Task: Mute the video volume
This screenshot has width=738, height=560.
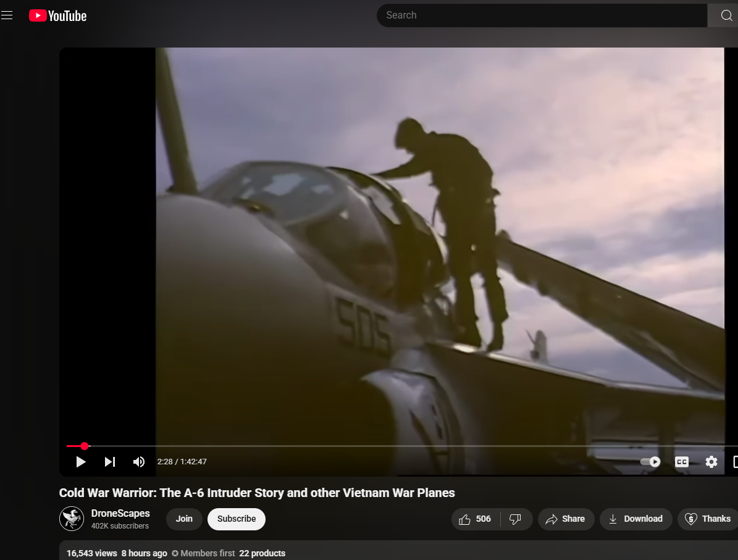Action: pos(138,462)
